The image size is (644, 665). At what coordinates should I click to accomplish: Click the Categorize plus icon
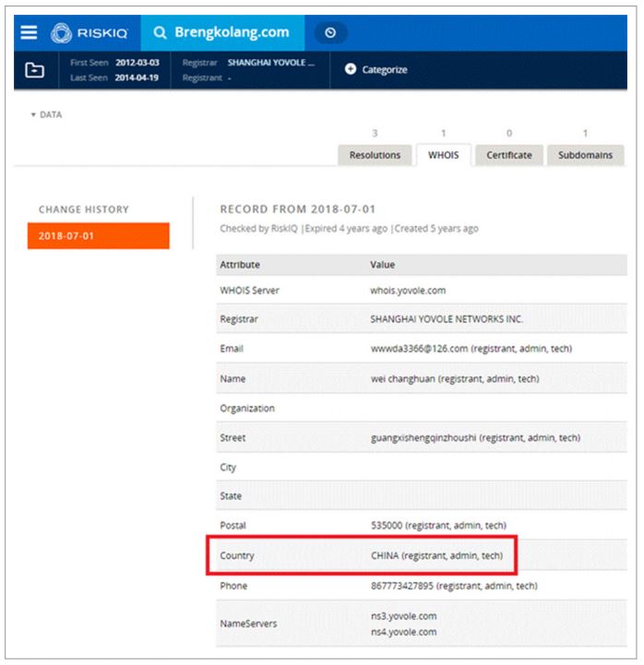[x=351, y=70]
